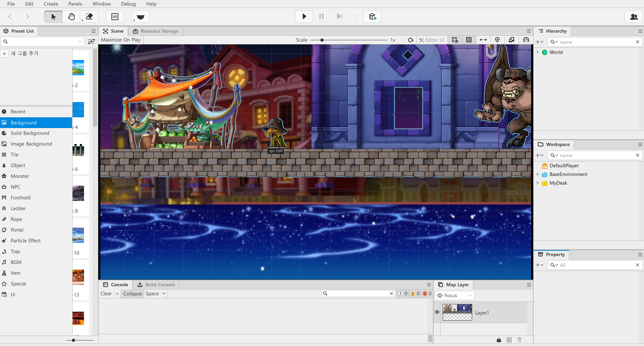This screenshot has width=644, height=346.
Task: Click the Preset List search field
Action: tap(43, 42)
